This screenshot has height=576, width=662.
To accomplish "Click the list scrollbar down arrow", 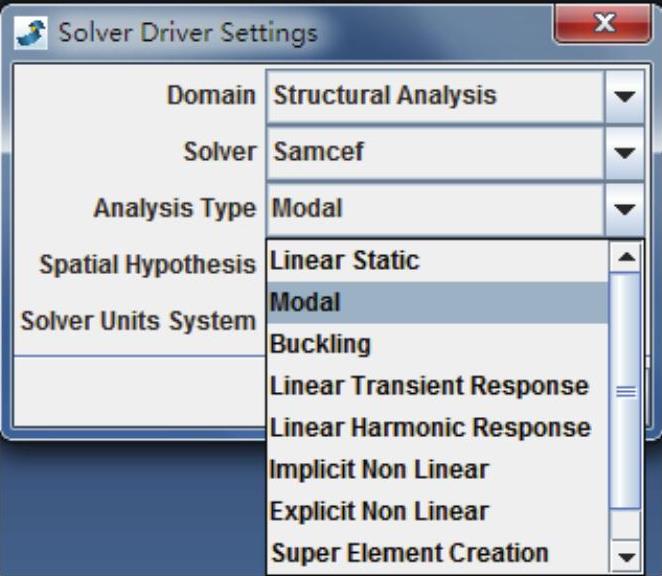I will (x=626, y=557).
